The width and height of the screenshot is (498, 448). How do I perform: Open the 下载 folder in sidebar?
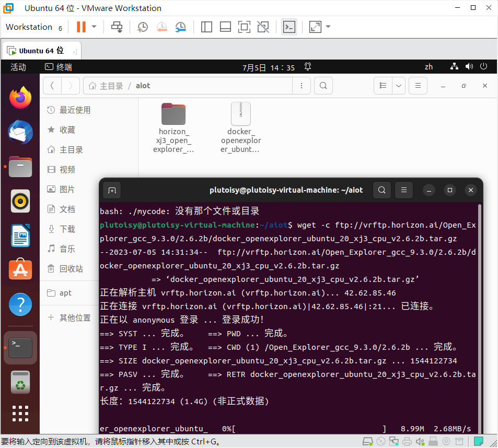pyautogui.click(x=69, y=229)
